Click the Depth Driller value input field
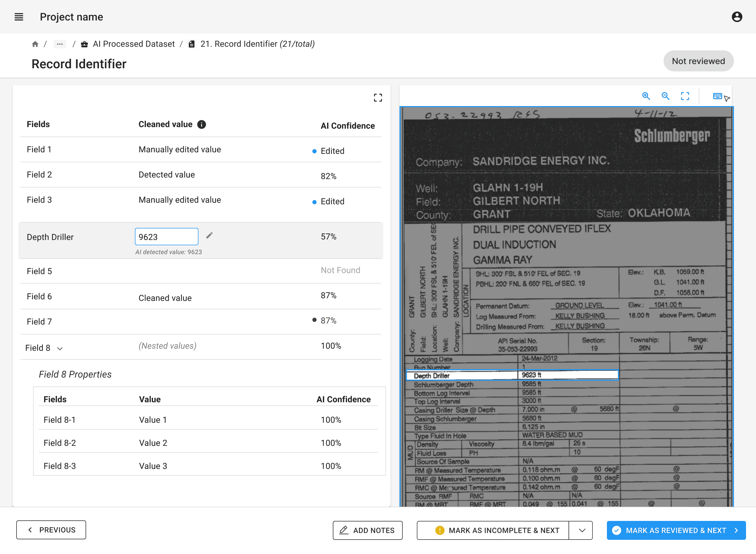Viewport: 756px width, 554px height. click(x=167, y=237)
